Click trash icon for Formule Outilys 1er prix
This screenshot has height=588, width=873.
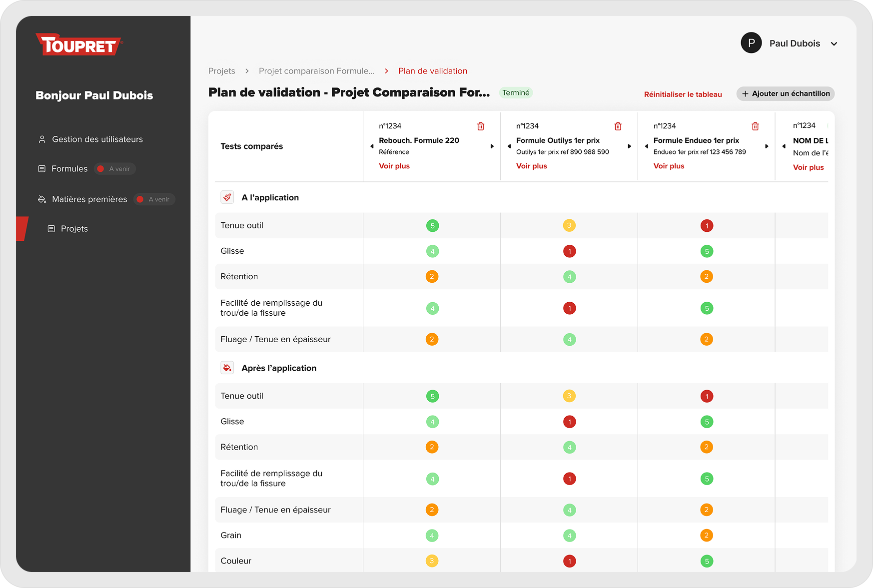(x=618, y=126)
